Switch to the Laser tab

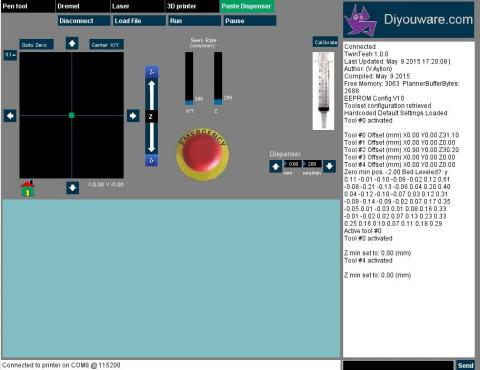click(138, 6)
